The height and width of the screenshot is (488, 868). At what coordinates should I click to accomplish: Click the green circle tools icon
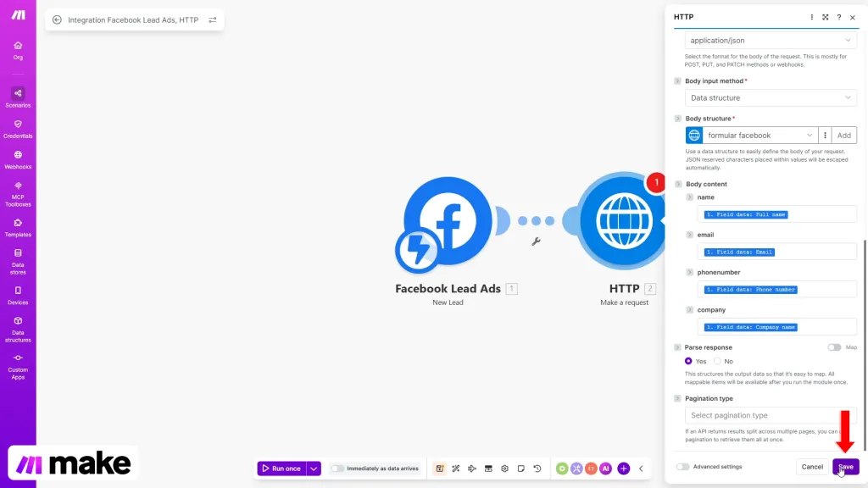coord(562,469)
